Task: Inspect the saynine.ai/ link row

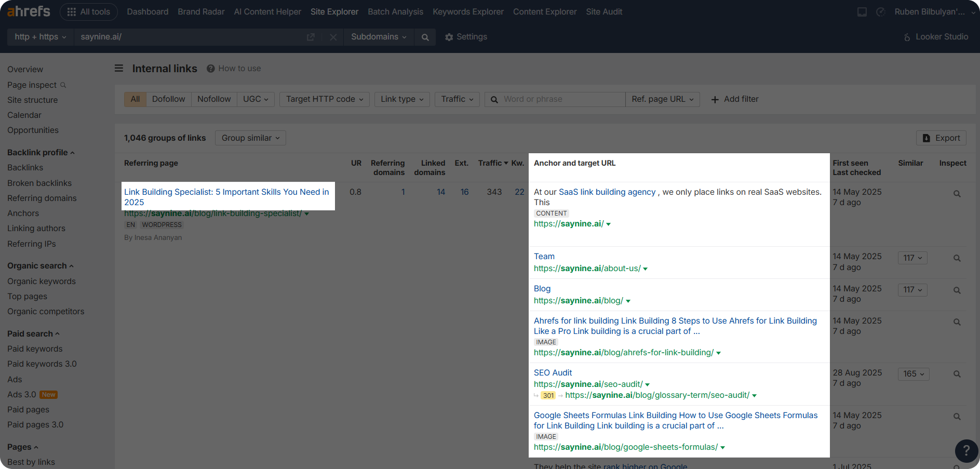Action: coord(957,194)
